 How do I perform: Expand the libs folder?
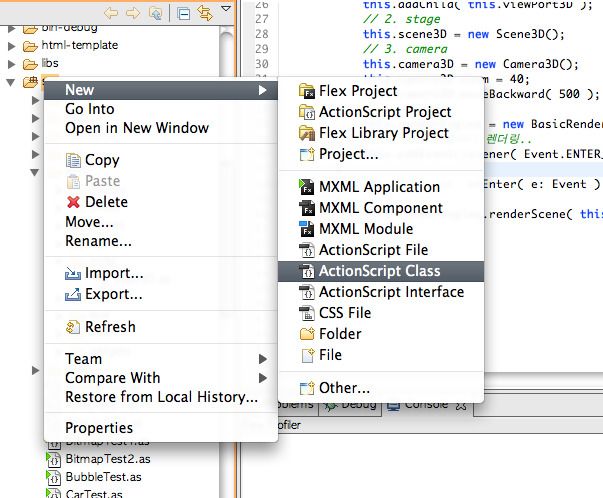pyautogui.click(x=12, y=64)
